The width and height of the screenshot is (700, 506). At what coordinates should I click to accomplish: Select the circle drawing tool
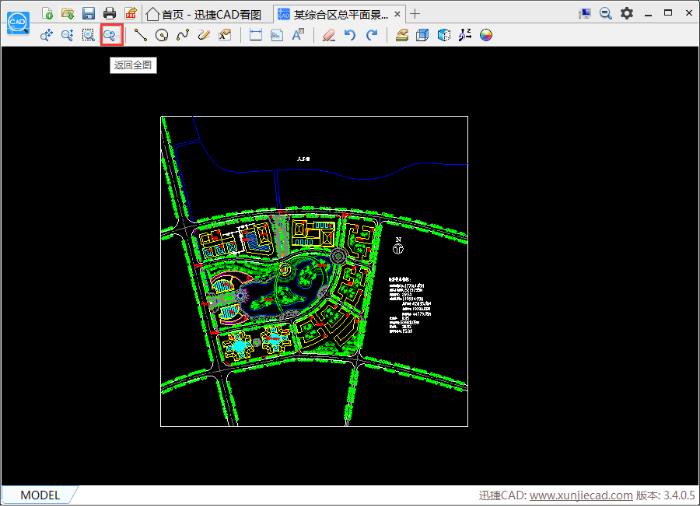coord(161,35)
